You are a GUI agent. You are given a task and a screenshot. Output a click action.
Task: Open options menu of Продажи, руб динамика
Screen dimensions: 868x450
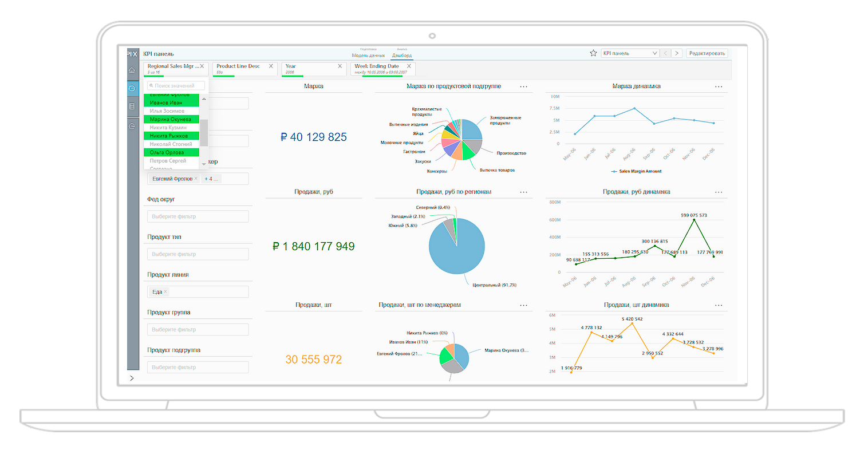tap(719, 192)
